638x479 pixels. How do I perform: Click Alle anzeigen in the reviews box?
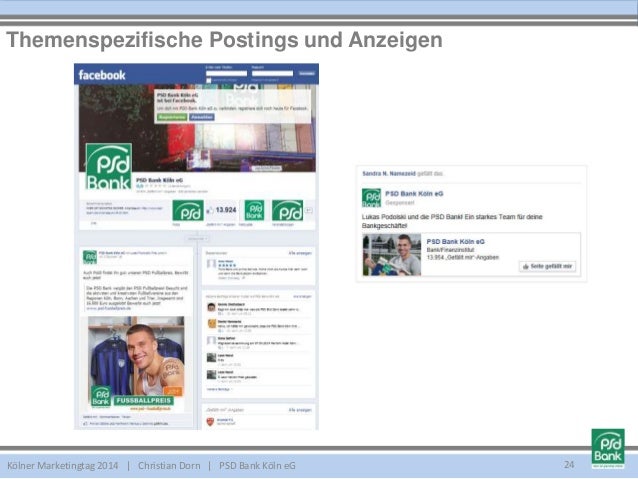pos(300,253)
